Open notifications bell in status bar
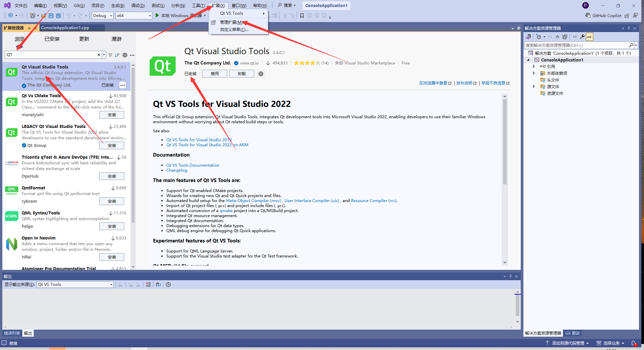This screenshot has height=350, width=644. [634, 343]
